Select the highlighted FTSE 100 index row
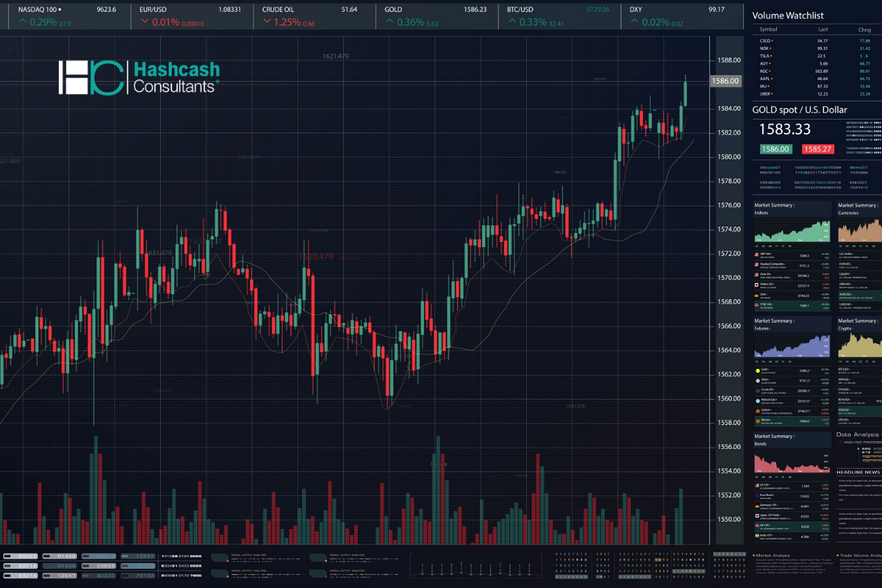The width and height of the screenshot is (882, 588). (x=792, y=304)
